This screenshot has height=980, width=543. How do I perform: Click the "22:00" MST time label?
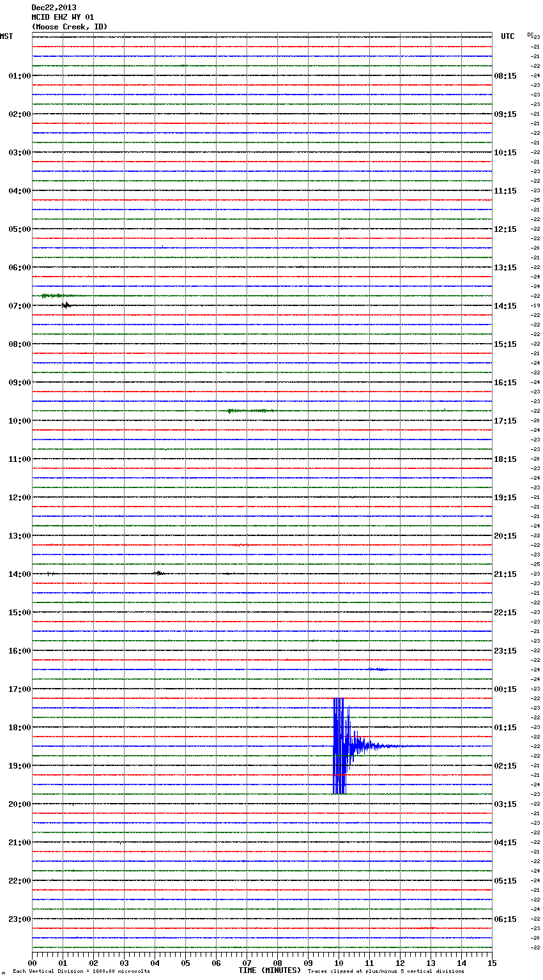click(19, 881)
